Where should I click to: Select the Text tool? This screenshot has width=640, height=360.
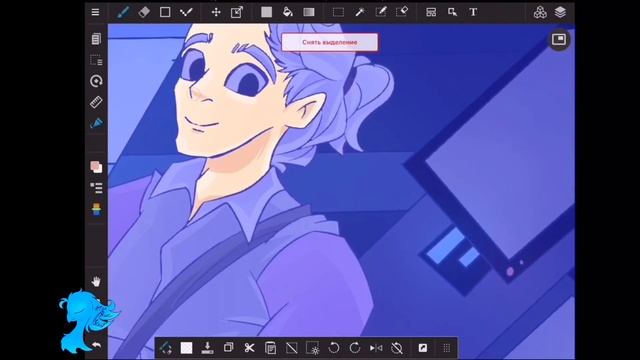(x=473, y=12)
